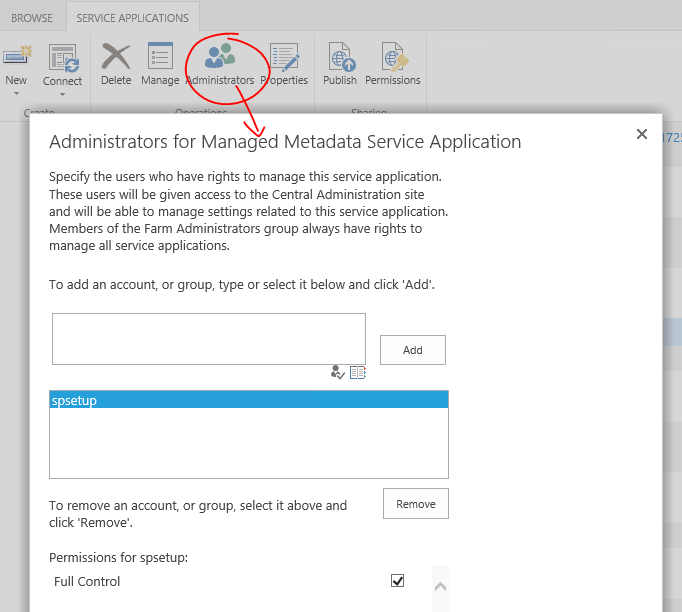Select the SERVICE APPLICATIONS tab
The width and height of the screenshot is (682, 612).
click(132, 18)
